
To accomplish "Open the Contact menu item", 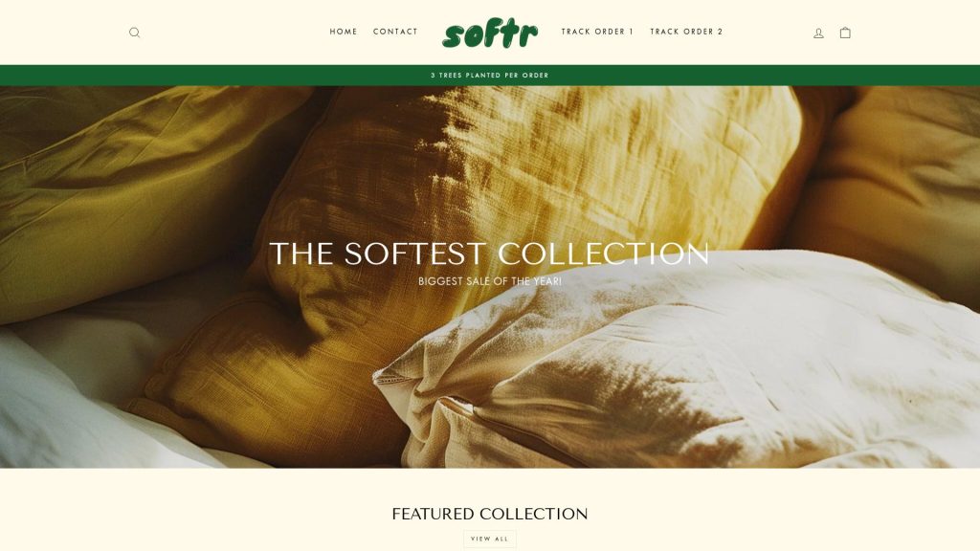I will (x=395, y=32).
